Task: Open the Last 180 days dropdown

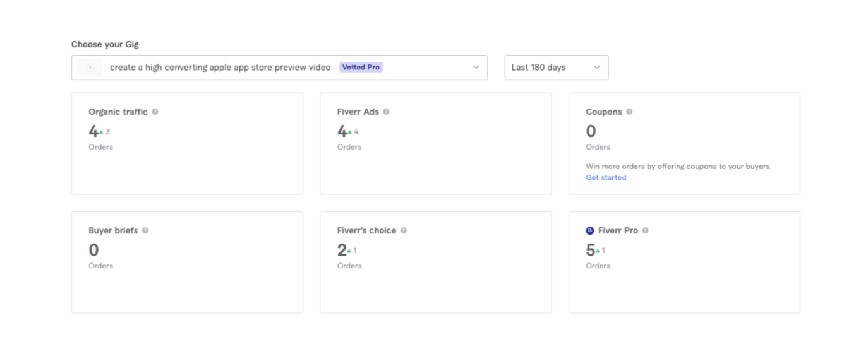Action: pos(557,68)
